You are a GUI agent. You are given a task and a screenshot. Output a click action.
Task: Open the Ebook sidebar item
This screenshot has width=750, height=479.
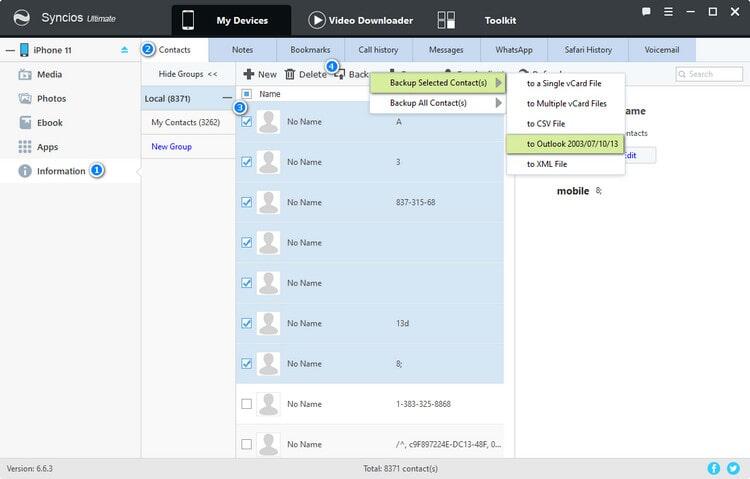point(49,122)
